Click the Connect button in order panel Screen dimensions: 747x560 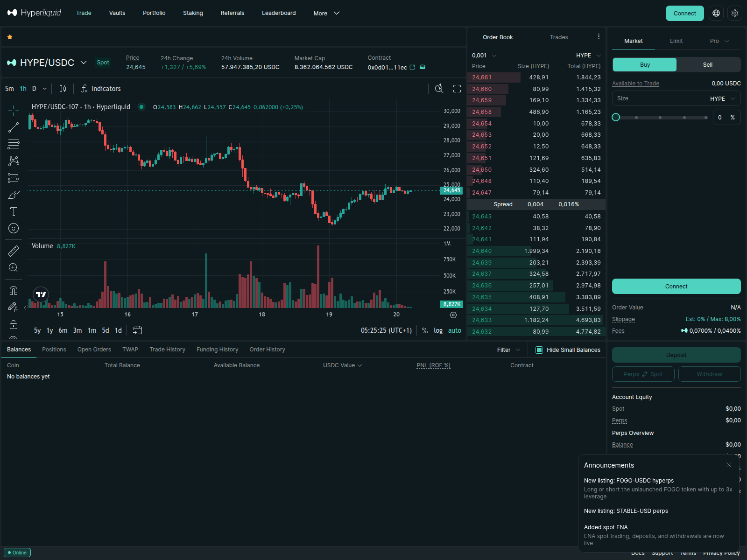(677, 287)
